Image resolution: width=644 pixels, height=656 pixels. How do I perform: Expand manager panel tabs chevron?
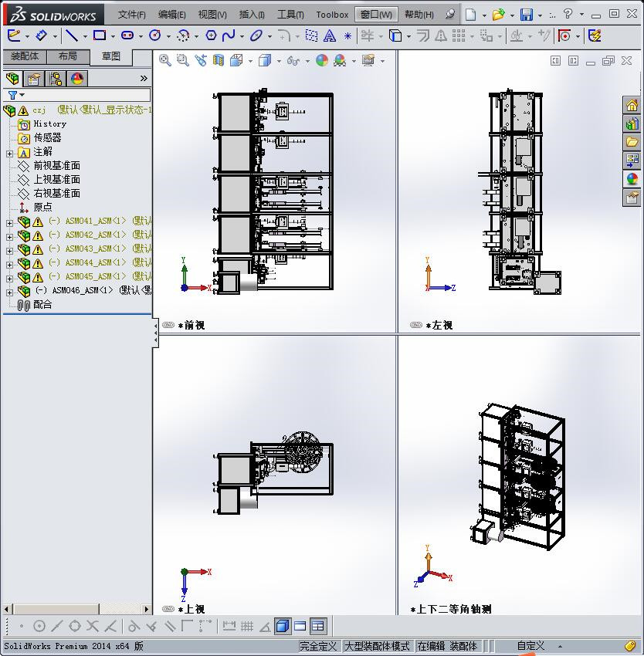click(144, 78)
